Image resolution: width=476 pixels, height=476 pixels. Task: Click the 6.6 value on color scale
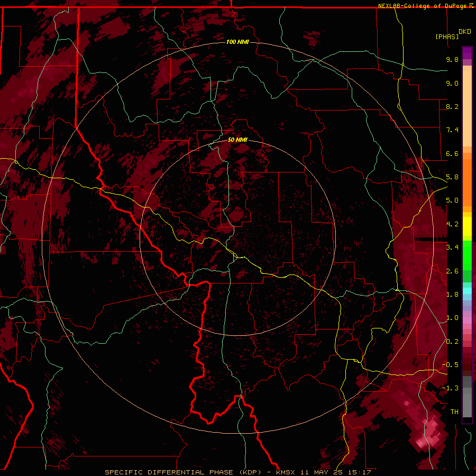tap(452, 153)
